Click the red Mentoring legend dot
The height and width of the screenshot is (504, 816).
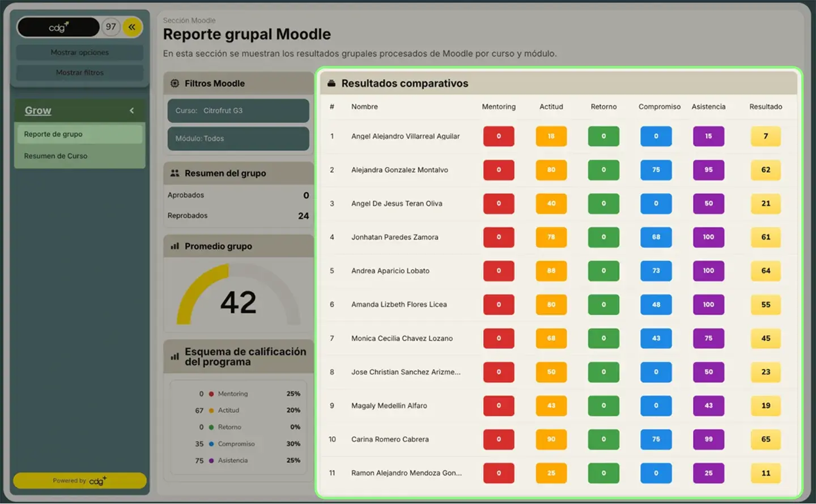click(x=211, y=394)
